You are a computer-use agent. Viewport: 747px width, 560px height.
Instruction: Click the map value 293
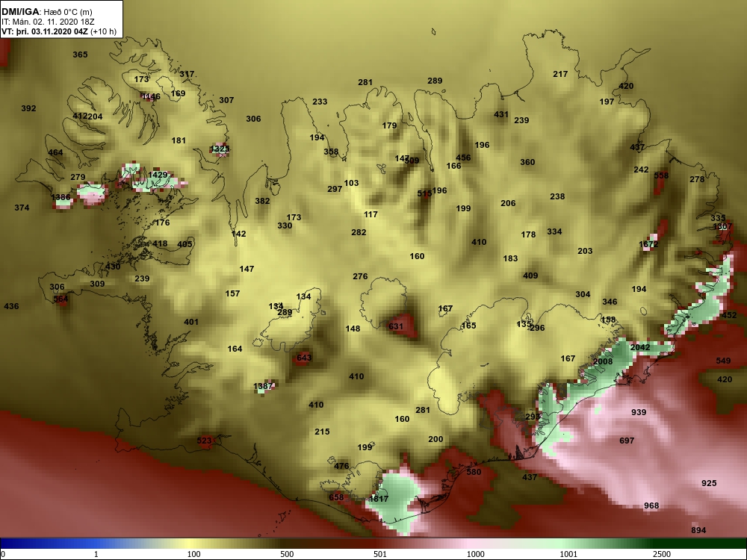click(533, 417)
